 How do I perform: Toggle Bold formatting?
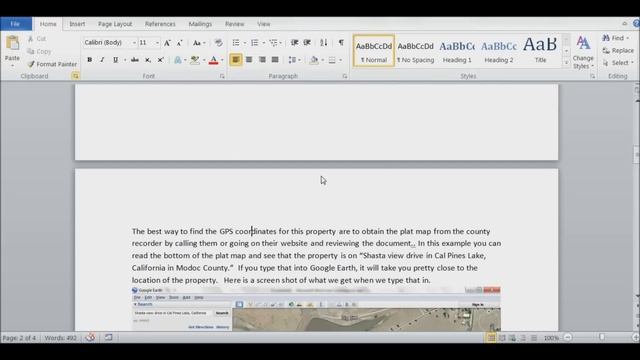pyautogui.click(x=89, y=60)
